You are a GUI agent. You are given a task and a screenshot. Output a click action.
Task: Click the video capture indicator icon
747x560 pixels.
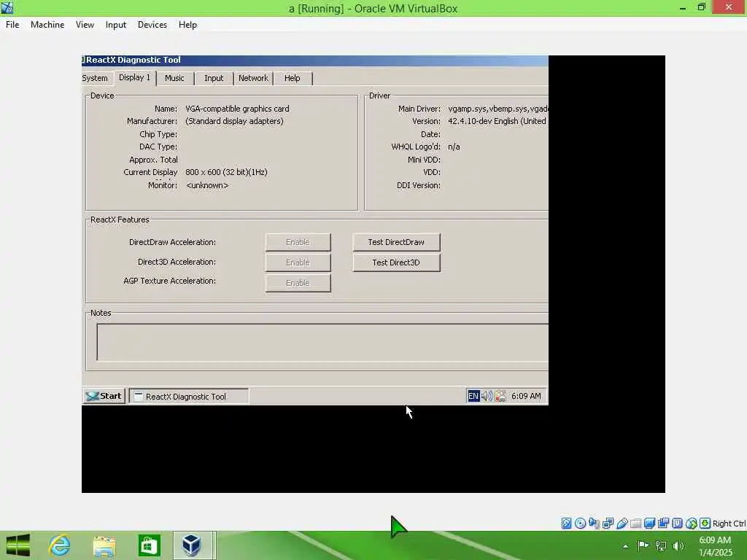click(x=663, y=524)
